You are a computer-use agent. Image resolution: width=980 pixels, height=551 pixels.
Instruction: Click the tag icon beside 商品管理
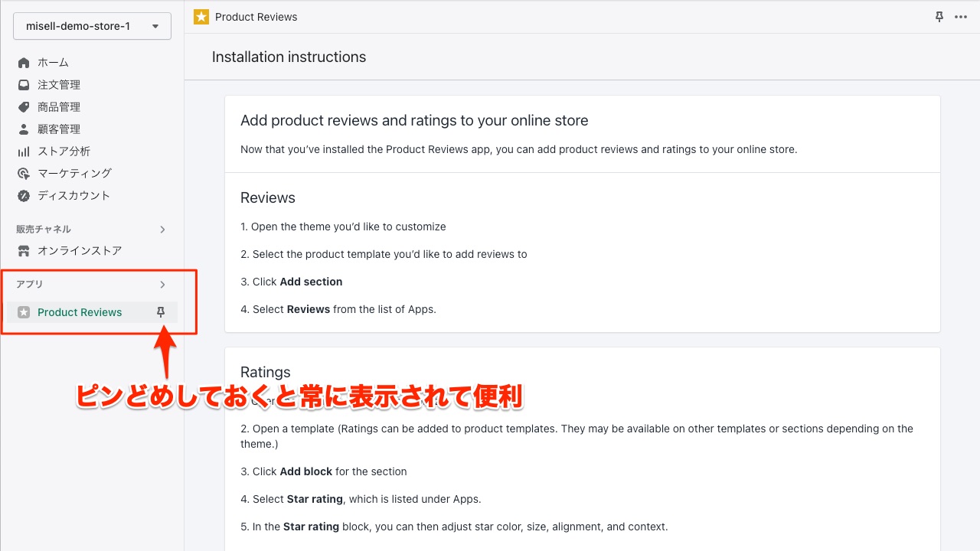[24, 107]
